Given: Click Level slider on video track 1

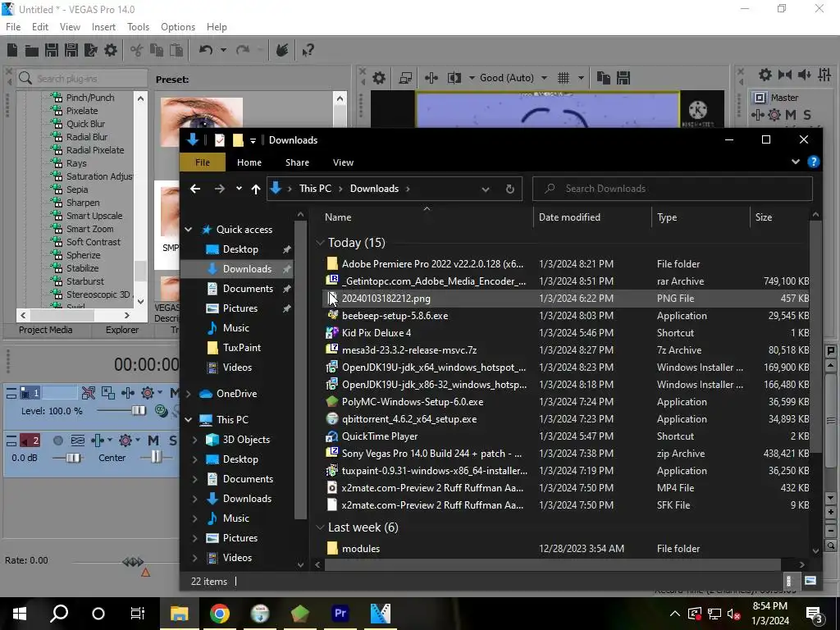Looking at the screenshot, I should [138, 411].
